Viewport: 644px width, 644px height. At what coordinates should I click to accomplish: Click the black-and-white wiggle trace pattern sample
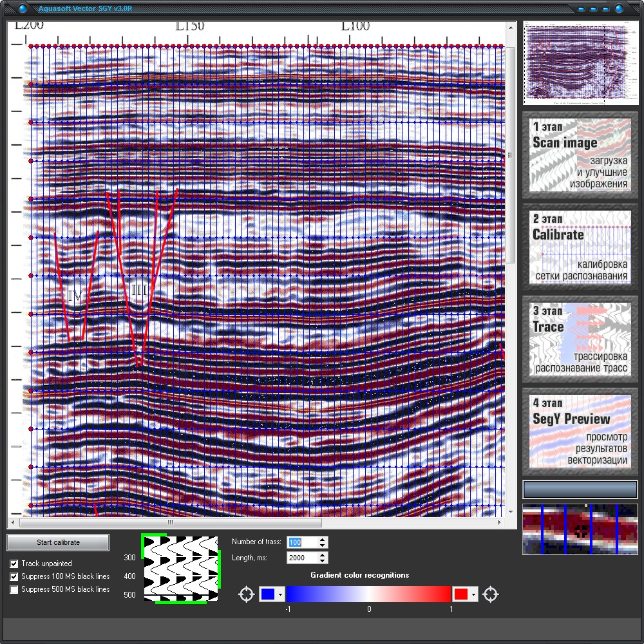[181, 569]
